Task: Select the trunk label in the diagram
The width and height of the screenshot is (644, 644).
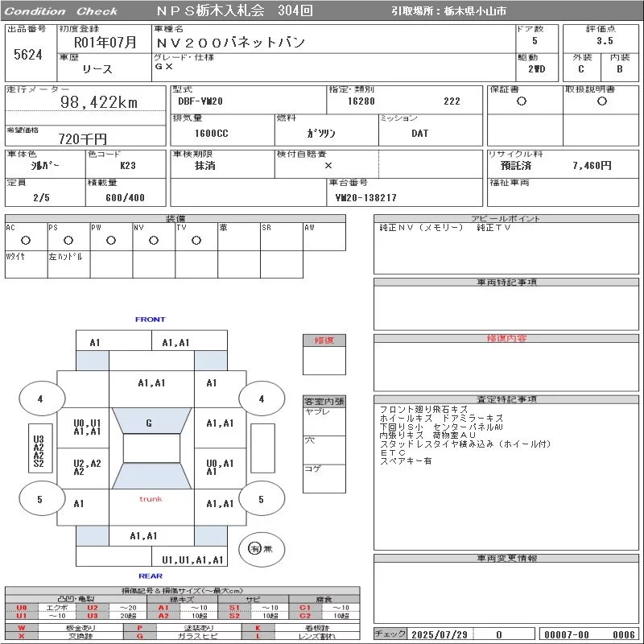Action: (x=151, y=499)
